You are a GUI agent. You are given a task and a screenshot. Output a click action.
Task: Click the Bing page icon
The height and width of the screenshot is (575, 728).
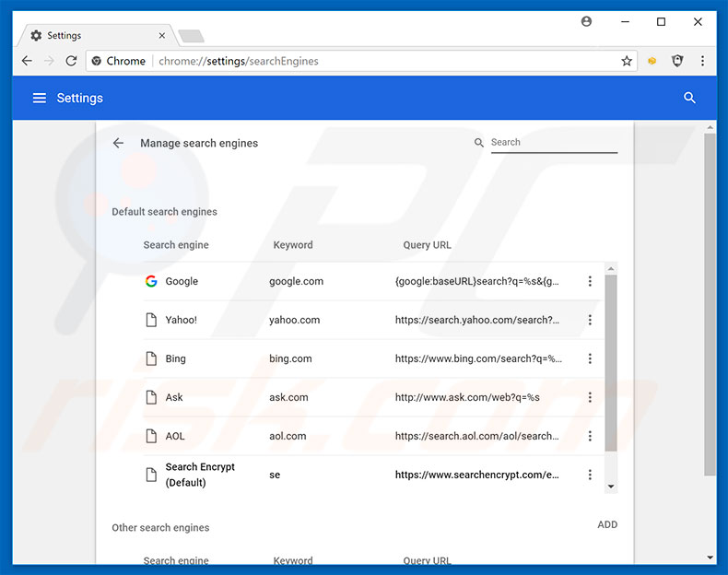tap(151, 358)
